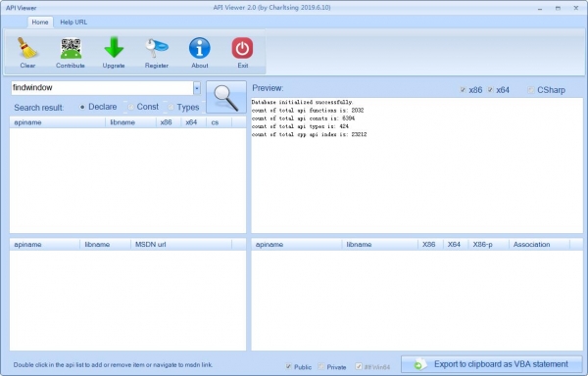
Task: Open the Register keys icon
Action: coord(157,48)
